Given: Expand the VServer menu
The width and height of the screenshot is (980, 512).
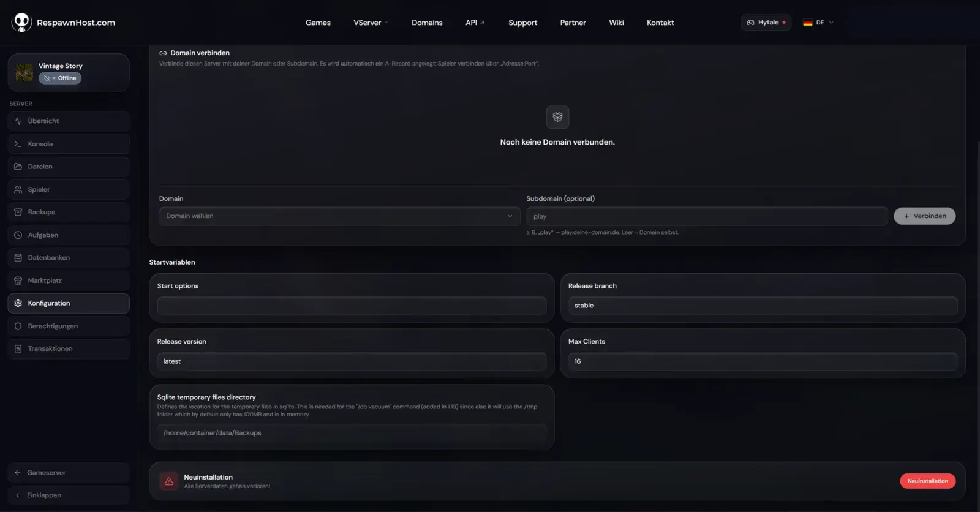Looking at the screenshot, I should [x=371, y=23].
